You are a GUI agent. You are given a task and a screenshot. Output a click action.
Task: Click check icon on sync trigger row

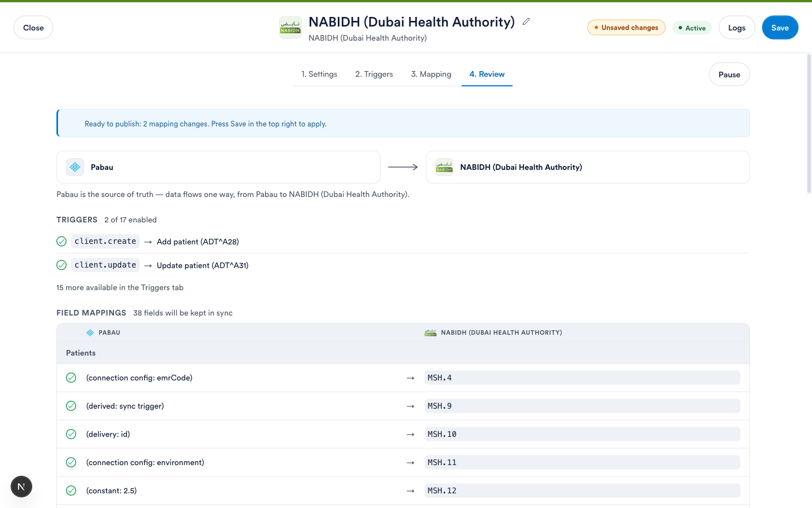click(71, 406)
